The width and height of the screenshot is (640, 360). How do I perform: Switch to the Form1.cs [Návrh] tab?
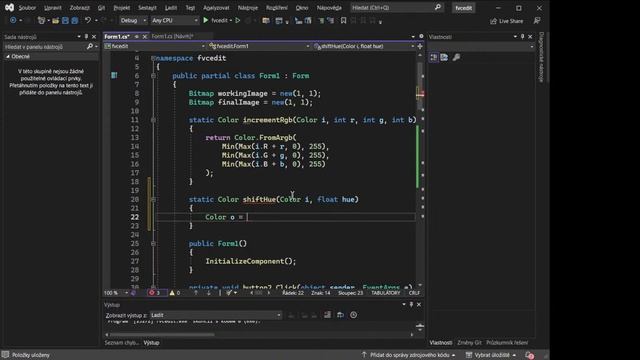coord(172,36)
